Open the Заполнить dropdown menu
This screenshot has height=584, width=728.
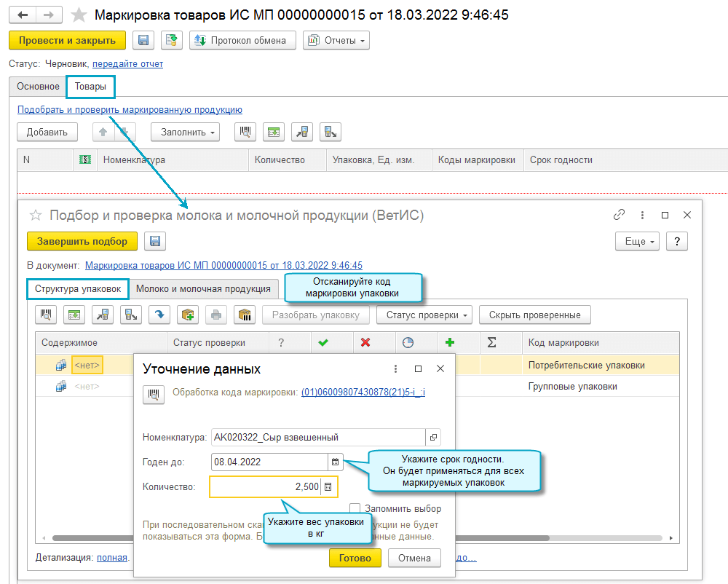pyautogui.click(x=186, y=132)
